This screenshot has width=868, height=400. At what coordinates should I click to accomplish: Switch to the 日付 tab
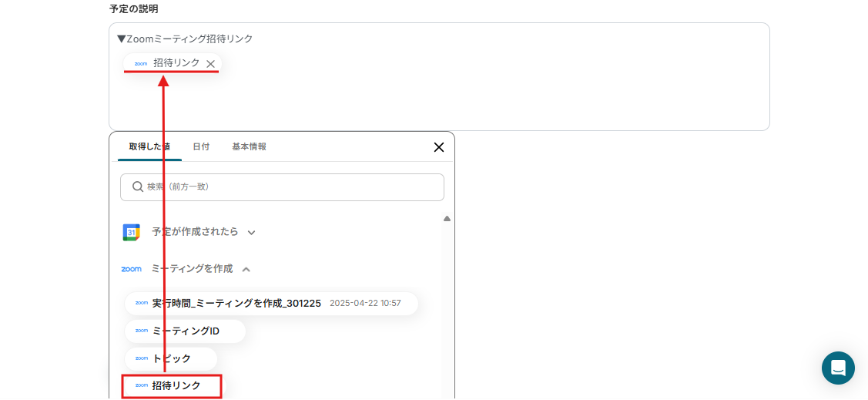(x=201, y=146)
